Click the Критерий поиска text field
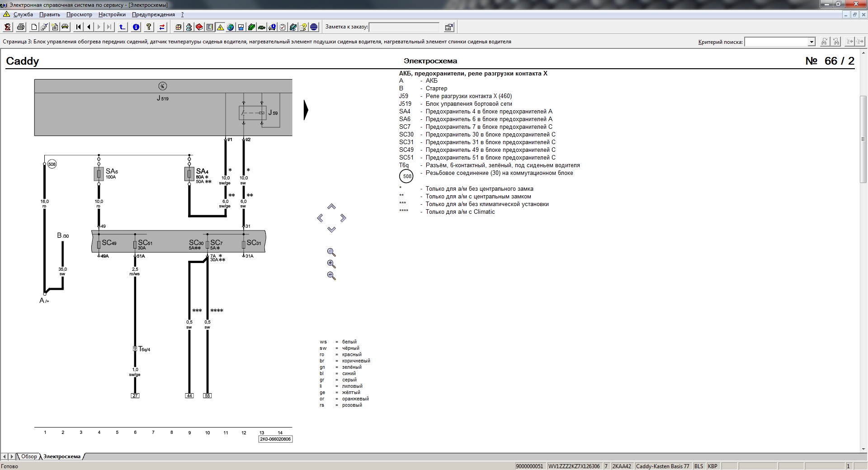Image resolution: width=868 pixels, height=470 pixels. (776, 42)
